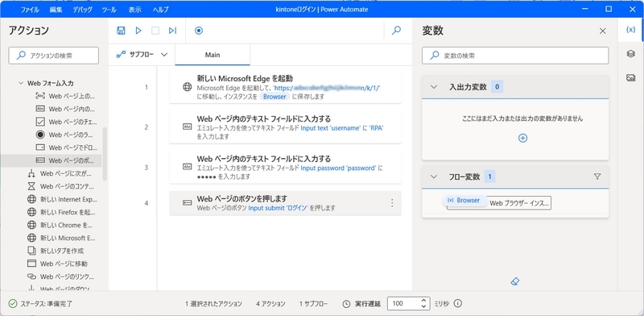Select Web ページのチェ... checkbox action
644x316 pixels.
[x=66, y=122]
